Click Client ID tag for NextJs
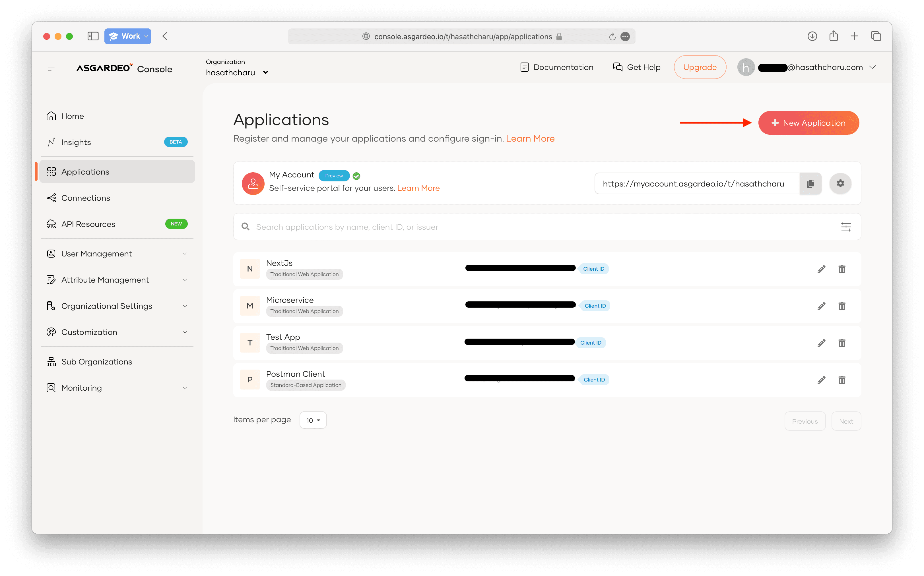This screenshot has height=576, width=924. coord(593,269)
